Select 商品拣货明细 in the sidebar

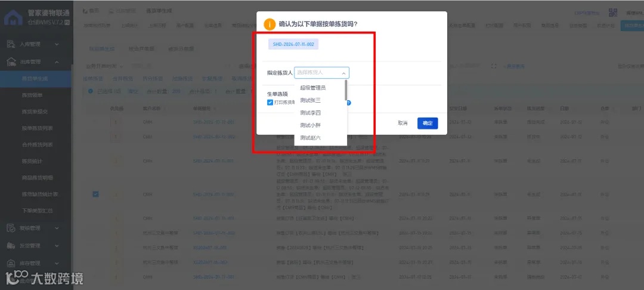(x=38, y=178)
